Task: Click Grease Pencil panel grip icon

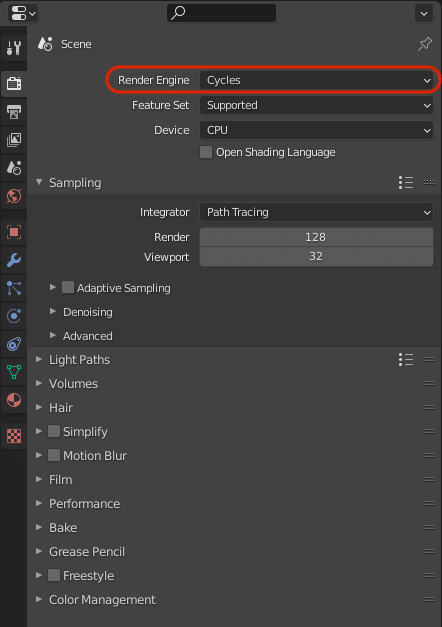Action: [x=429, y=551]
